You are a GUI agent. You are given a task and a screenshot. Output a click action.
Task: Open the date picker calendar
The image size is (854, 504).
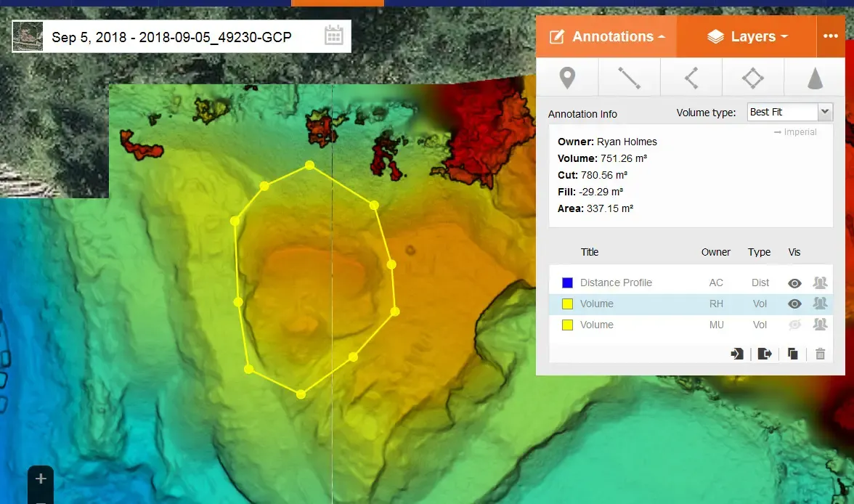[x=333, y=36]
